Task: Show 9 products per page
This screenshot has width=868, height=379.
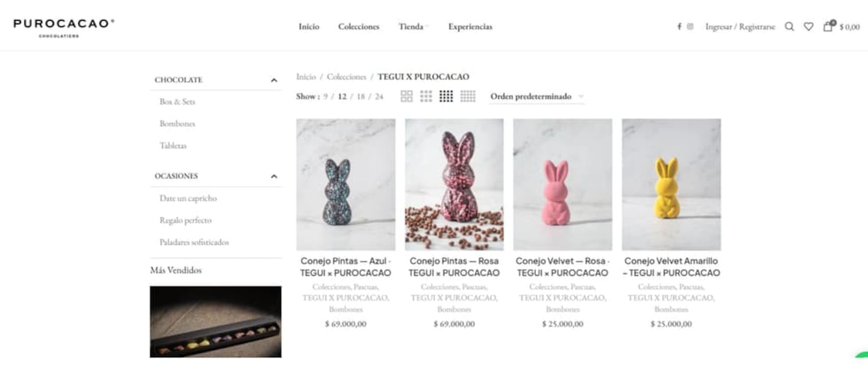Action: [x=325, y=96]
